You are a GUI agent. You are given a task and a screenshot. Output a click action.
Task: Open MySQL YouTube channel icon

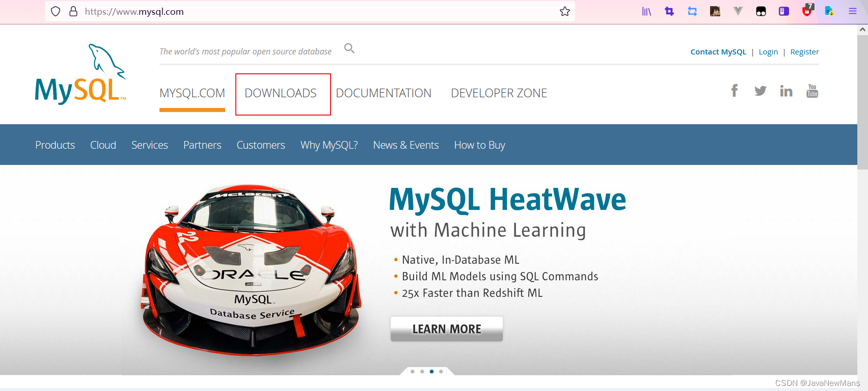[x=812, y=91]
